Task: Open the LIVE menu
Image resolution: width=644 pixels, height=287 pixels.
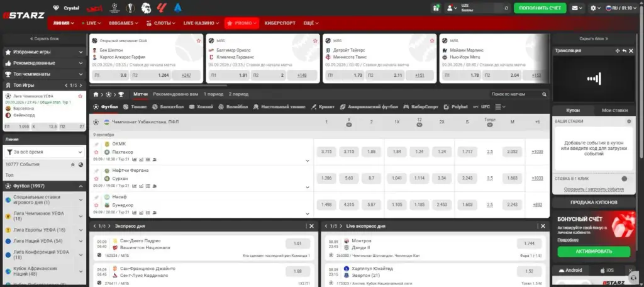Action: (91, 23)
